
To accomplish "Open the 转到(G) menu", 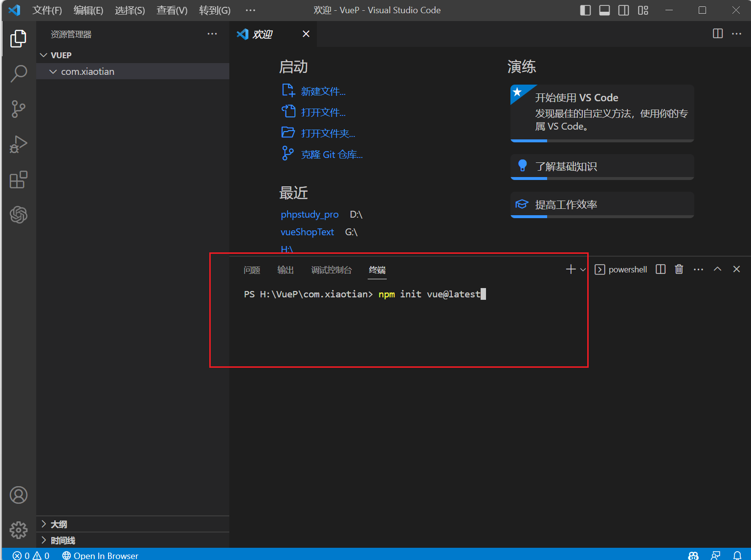I will tap(215, 10).
